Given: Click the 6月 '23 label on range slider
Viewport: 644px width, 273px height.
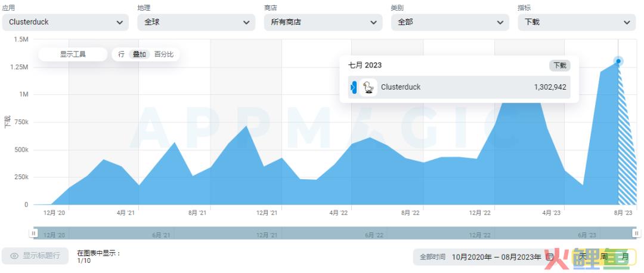Looking at the screenshot, I should (x=587, y=235).
